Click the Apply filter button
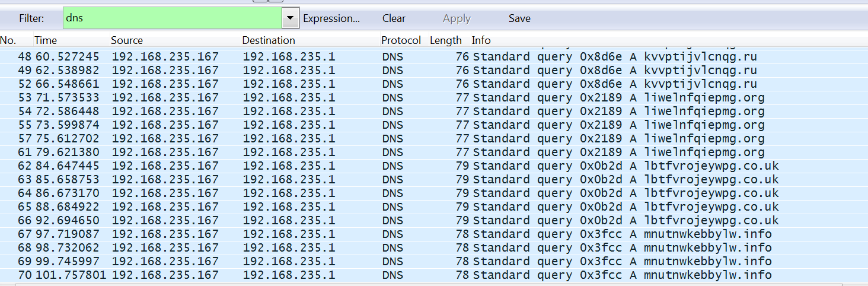Viewport: 868px width, 286px height. click(457, 18)
